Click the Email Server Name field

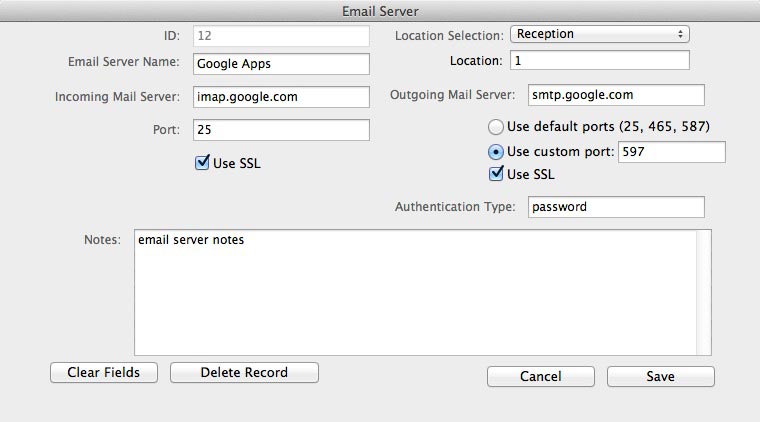click(x=281, y=63)
